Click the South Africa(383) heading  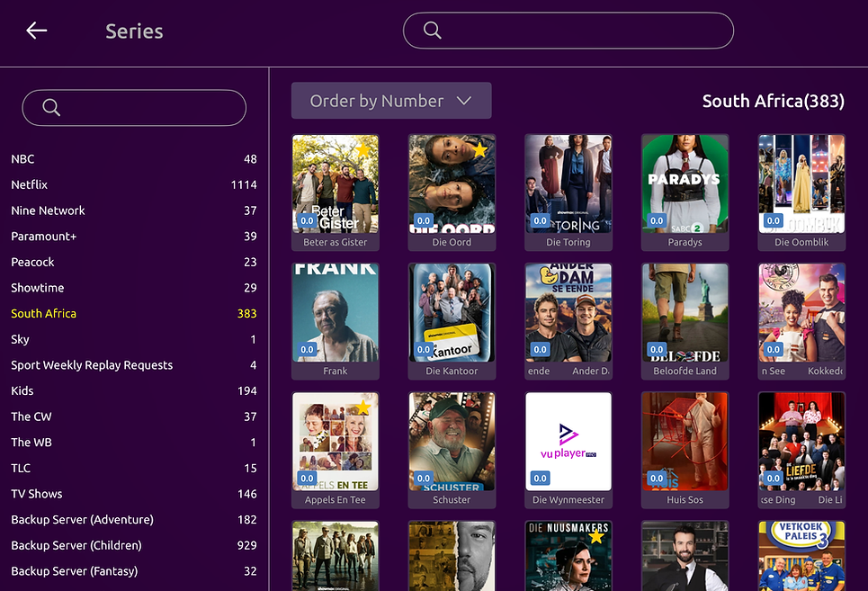(774, 101)
